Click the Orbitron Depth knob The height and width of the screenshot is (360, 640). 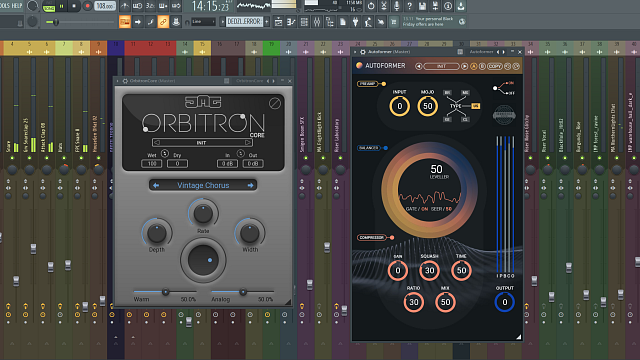coord(157,233)
